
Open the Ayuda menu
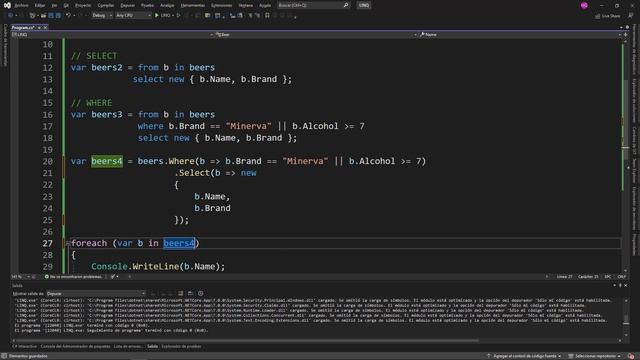[265, 5]
